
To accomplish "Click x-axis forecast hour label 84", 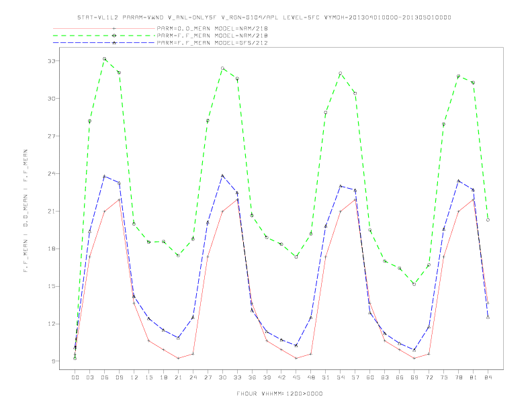I will tap(488, 377).
